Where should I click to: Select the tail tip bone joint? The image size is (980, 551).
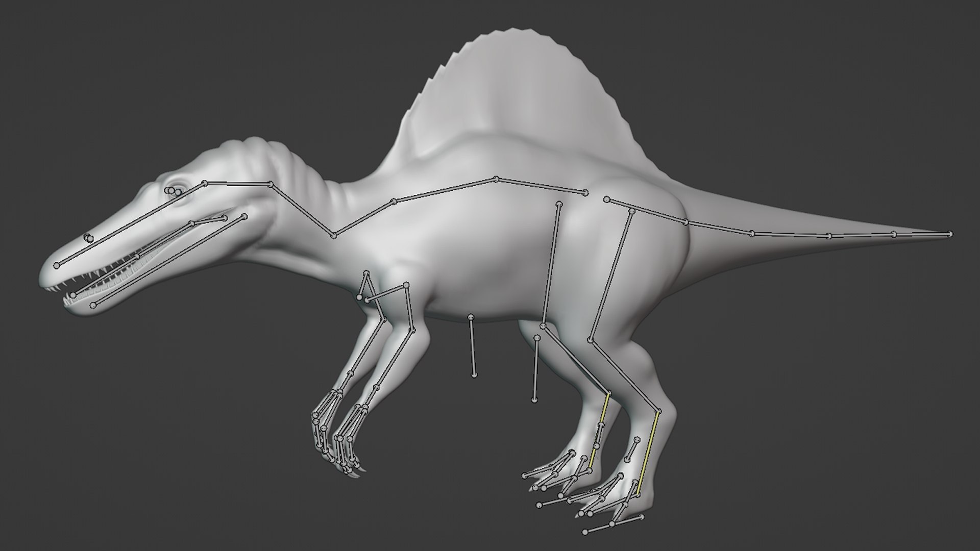pos(950,234)
